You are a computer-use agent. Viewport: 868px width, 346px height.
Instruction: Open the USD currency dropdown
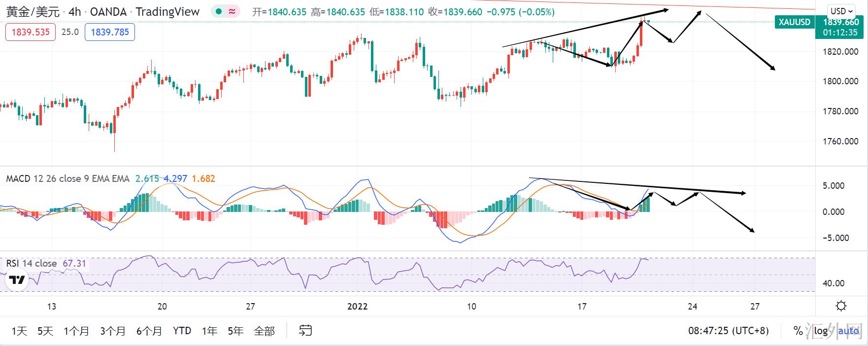841,11
